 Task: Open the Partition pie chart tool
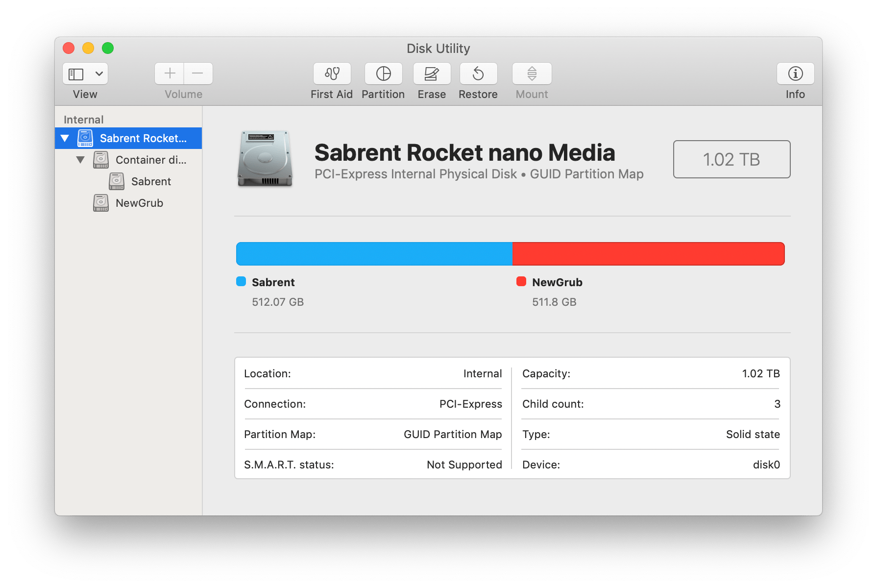pos(383,73)
